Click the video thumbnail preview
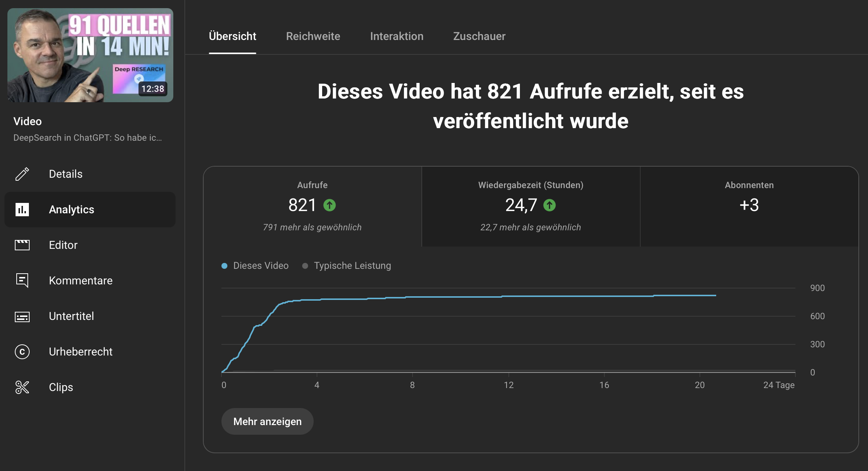The image size is (868, 471). (x=90, y=55)
